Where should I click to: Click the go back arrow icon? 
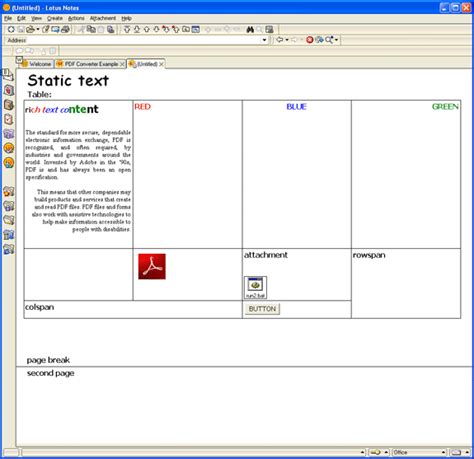(x=279, y=40)
